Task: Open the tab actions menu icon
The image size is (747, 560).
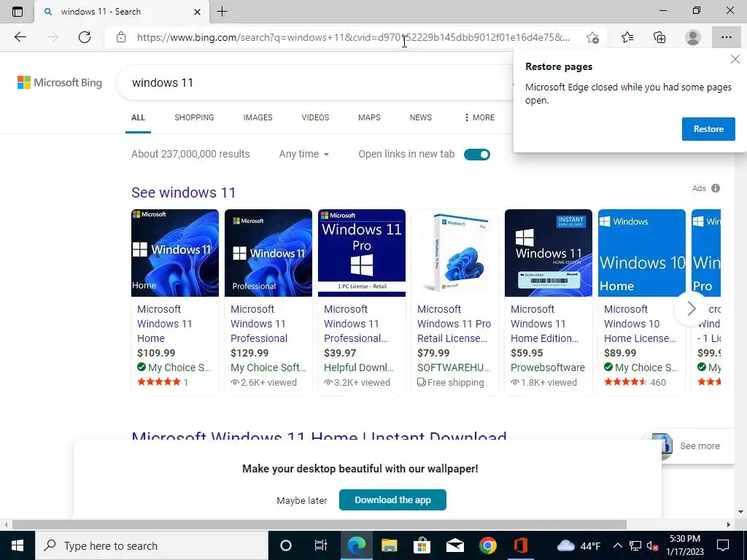Action: pyautogui.click(x=18, y=12)
